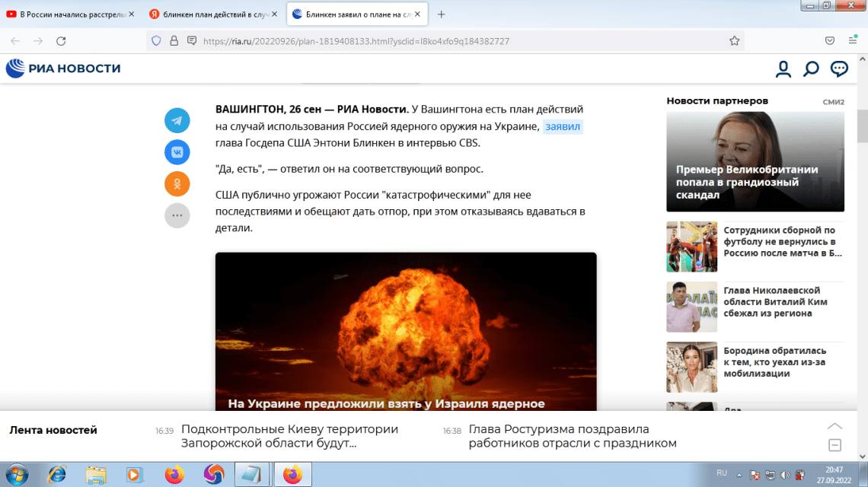
Task: Click the address bar URL field
Action: (457, 41)
